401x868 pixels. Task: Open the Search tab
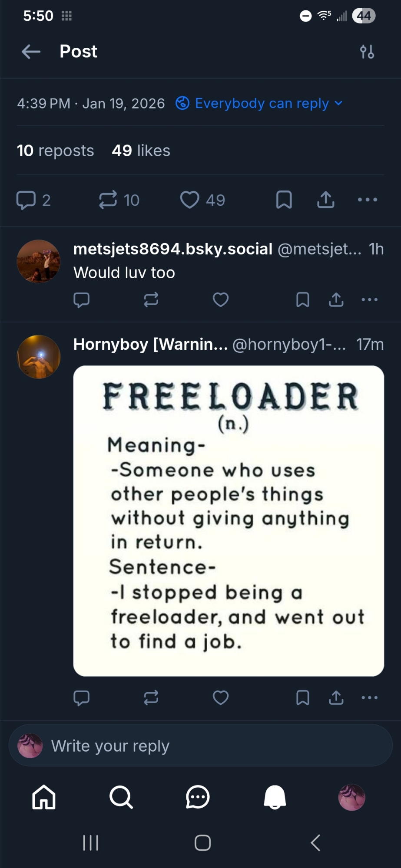pos(121,797)
